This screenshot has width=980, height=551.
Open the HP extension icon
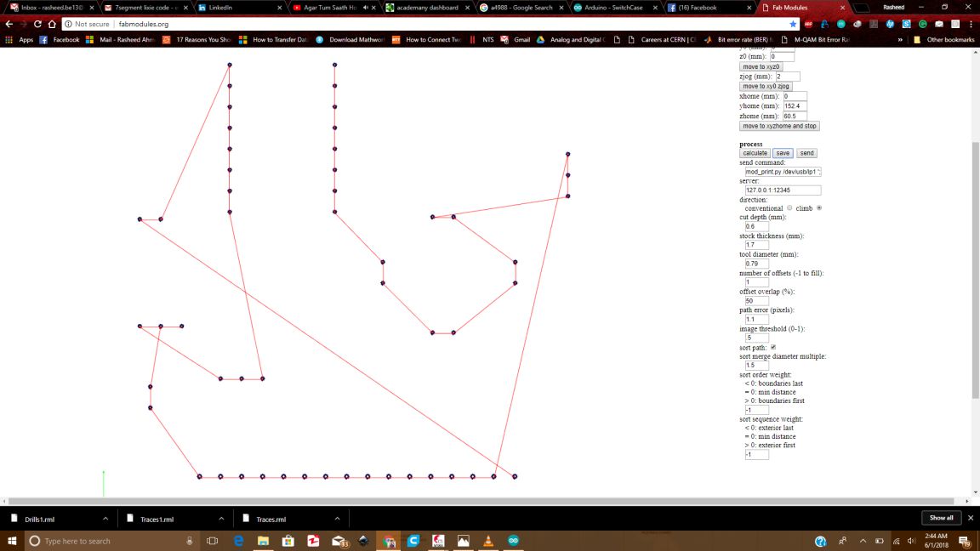pos(890,24)
